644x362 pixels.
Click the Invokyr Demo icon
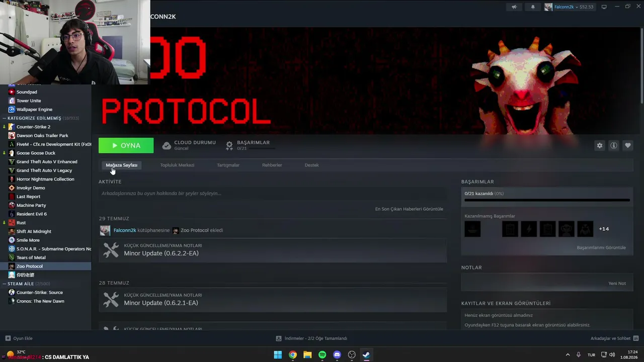coord(12,188)
